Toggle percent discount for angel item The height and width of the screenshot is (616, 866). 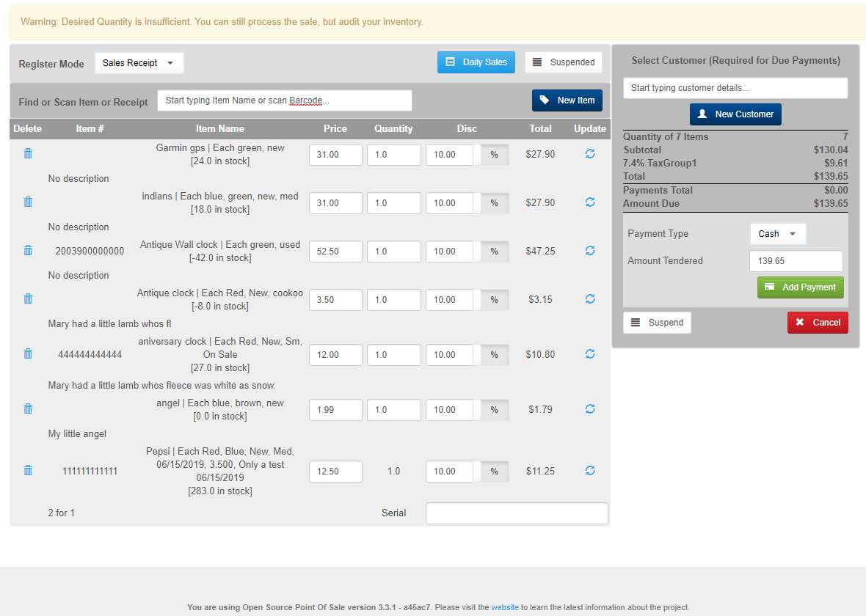click(x=494, y=409)
